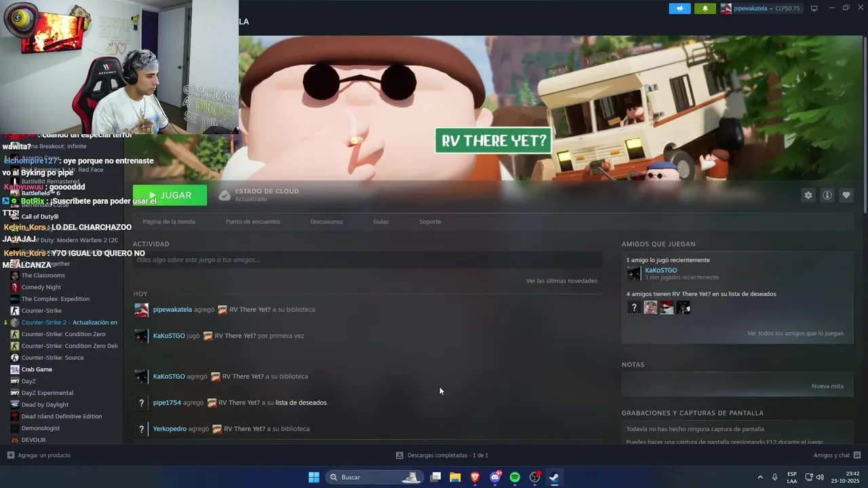The width and height of the screenshot is (868, 488).
Task: Click the microphone icon in system tray
Action: 774,477
